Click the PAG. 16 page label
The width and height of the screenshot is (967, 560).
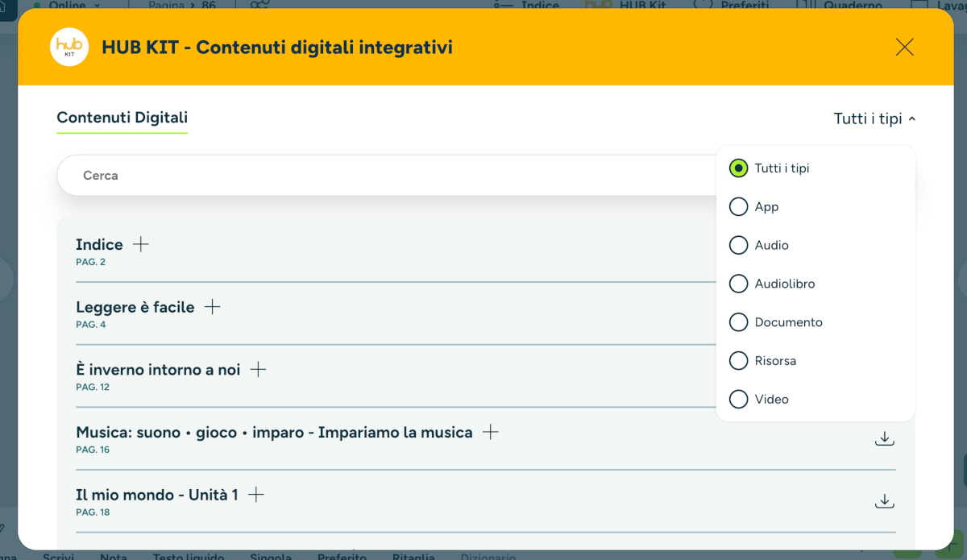click(93, 450)
